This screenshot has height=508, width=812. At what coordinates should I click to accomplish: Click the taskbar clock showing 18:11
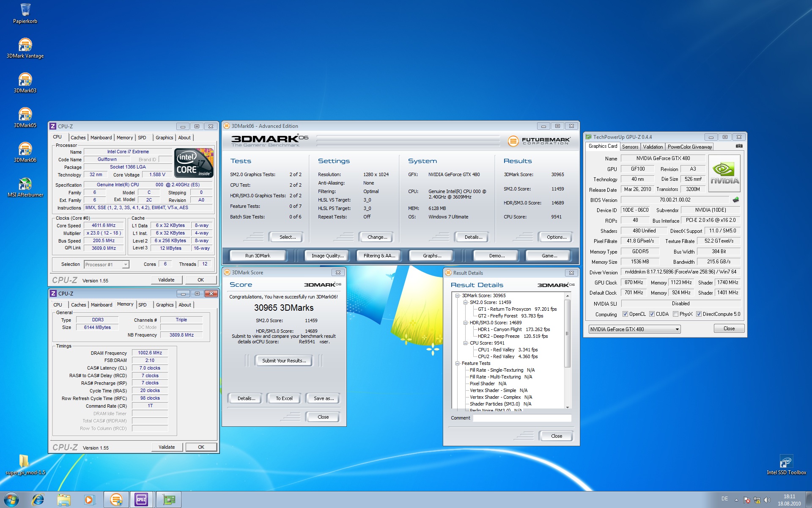pyautogui.click(x=789, y=500)
